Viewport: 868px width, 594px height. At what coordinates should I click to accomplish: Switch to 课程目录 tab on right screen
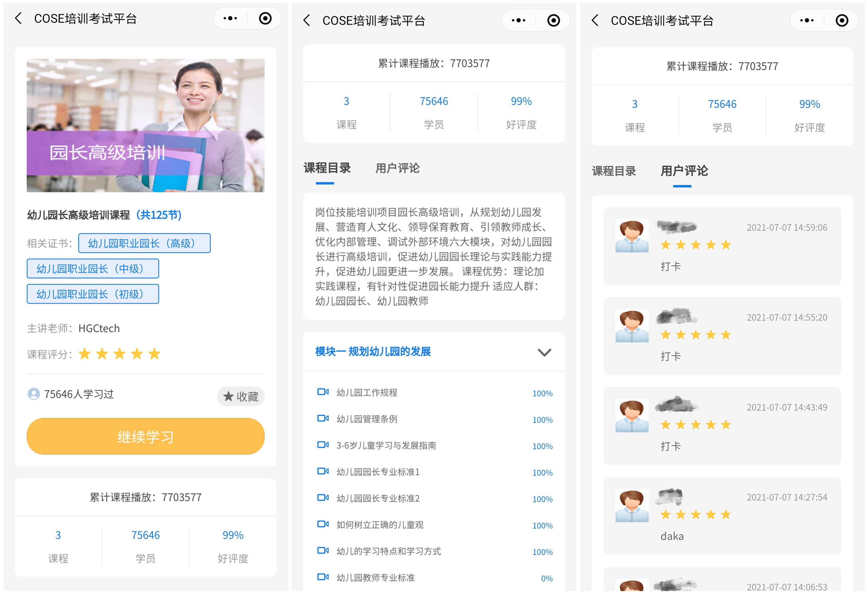point(614,171)
